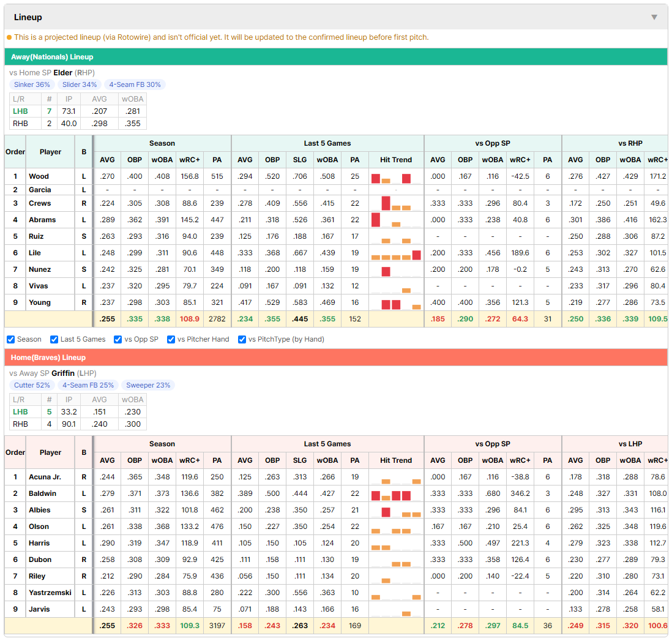Image resolution: width=672 pixels, height=641 pixels.
Task: Click the Away(Nationals) Lineup header bar
Action: point(336,57)
